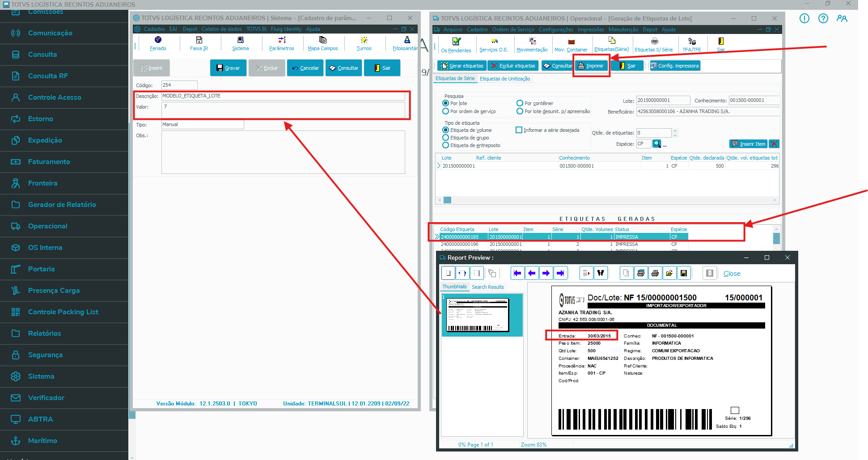Click the alert exclamation icon at top right
868x460 pixels.
click(x=804, y=18)
